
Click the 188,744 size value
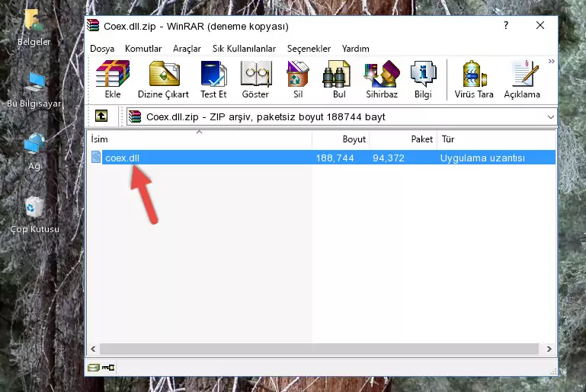[335, 158]
